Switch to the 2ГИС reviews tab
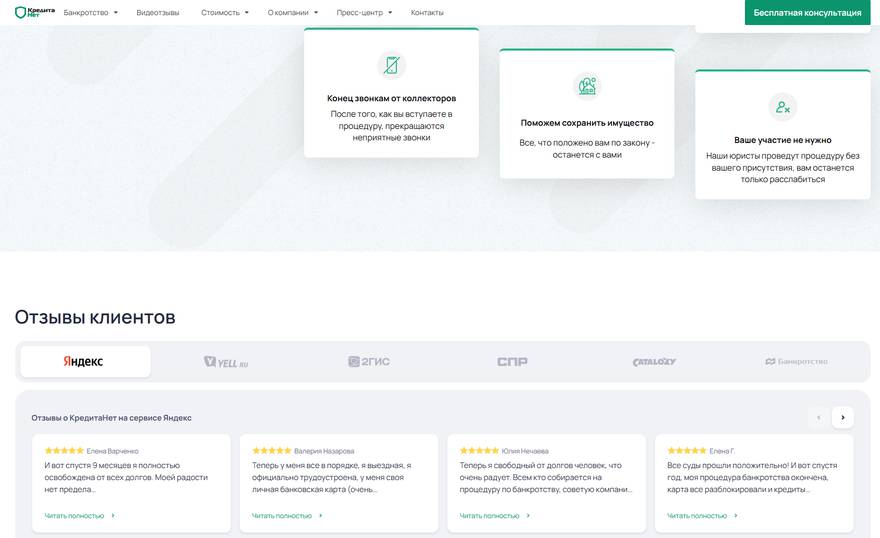This screenshot has width=880, height=538. coord(369,361)
